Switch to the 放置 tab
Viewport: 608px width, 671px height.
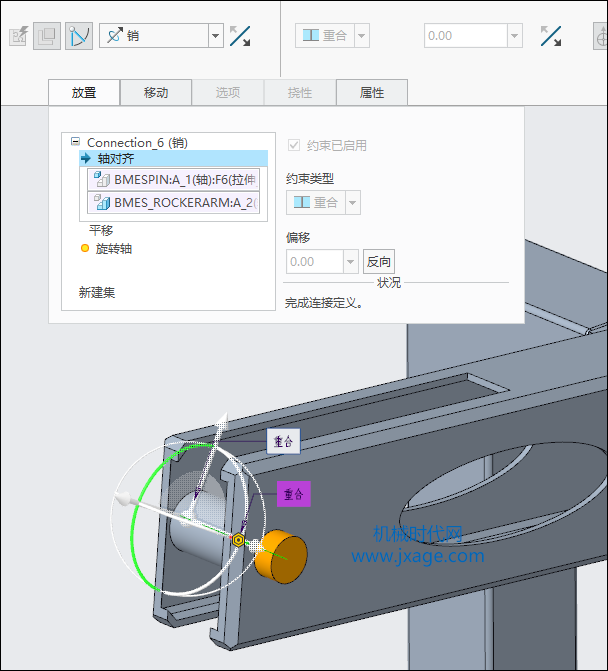coord(84,92)
